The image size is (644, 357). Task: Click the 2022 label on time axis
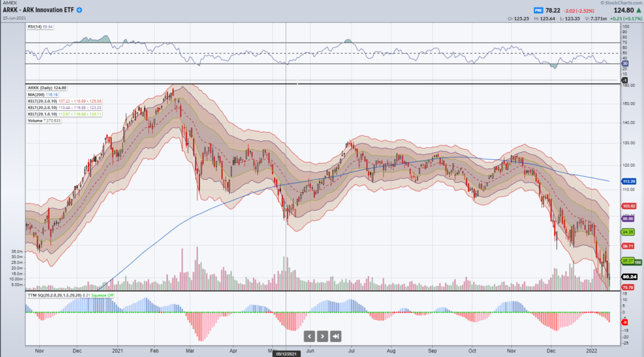591,351
